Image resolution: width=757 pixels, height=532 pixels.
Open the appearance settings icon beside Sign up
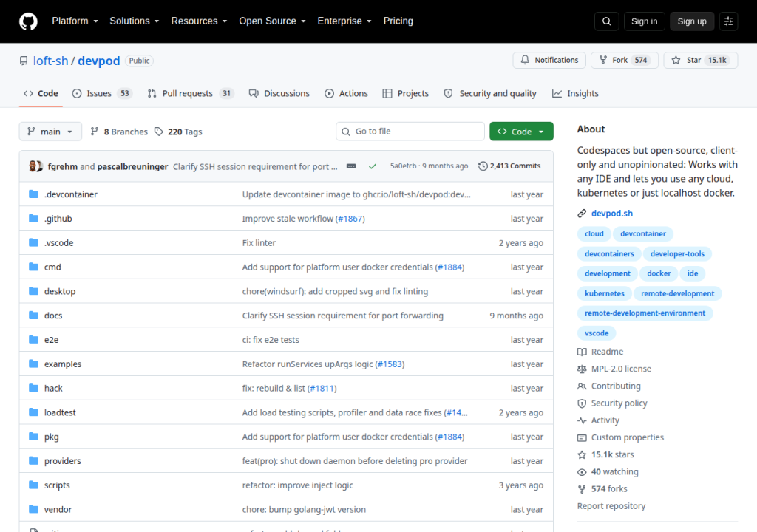tap(728, 21)
